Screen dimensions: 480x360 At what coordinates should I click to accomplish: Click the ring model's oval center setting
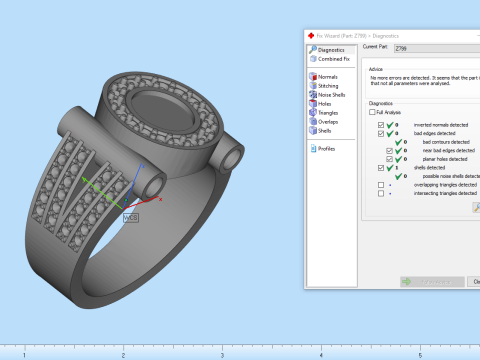point(162,110)
